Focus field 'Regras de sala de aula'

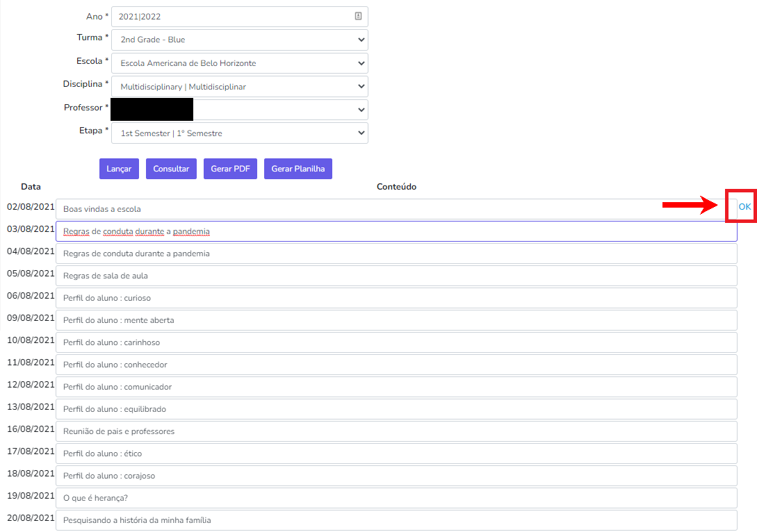396,276
